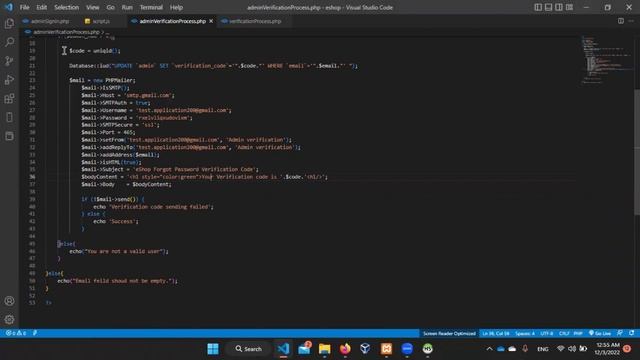This screenshot has width=640, height=360.
Task: Click the $mail = new PHPMailer line
Action: (102, 80)
